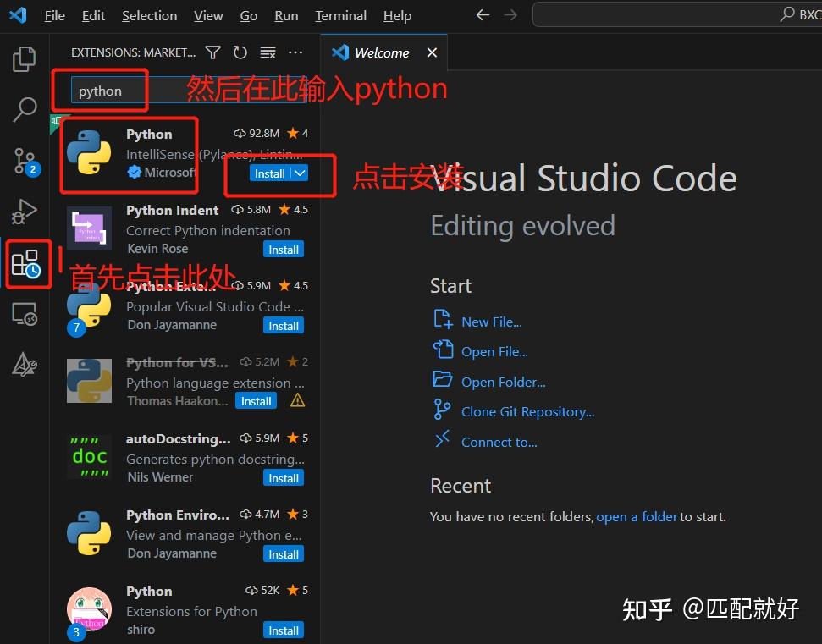Open the Source Control view
822x644 pixels.
pyautogui.click(x=24, y=161)
